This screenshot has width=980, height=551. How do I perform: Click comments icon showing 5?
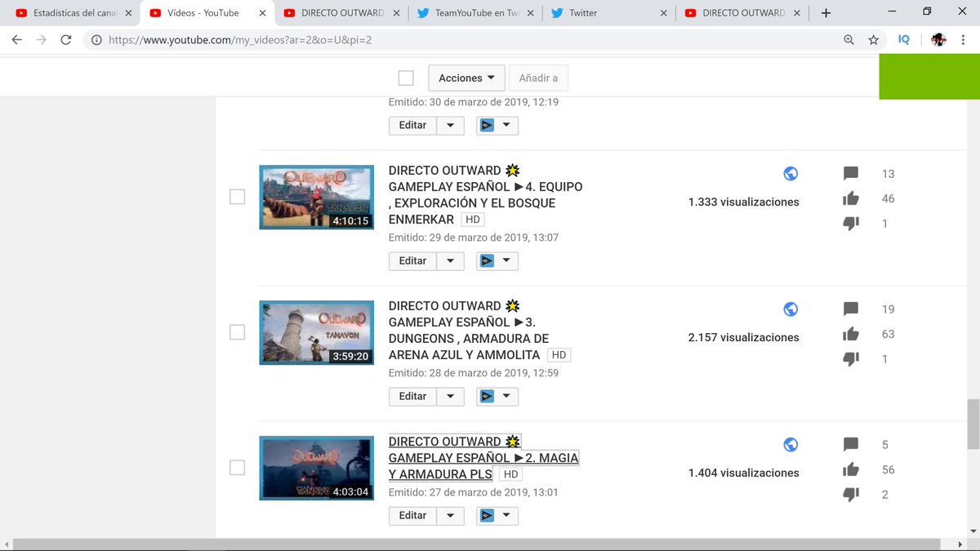pos(851,445)
